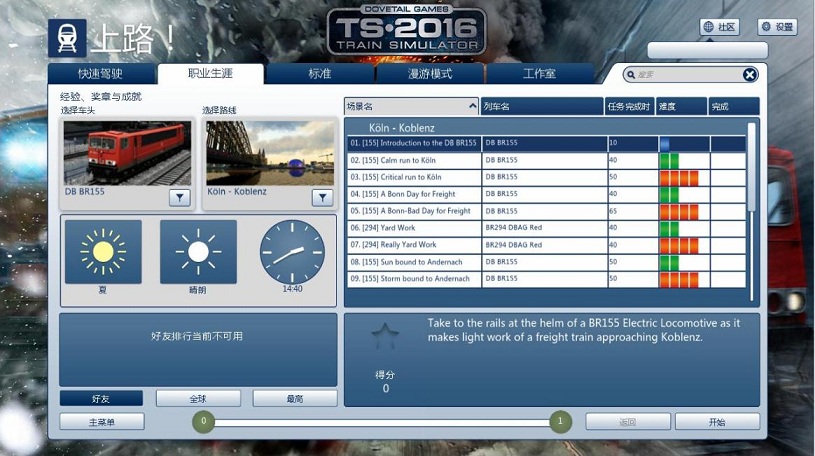Sort by 任务完成时 column header
815x456 pixels.
629,107
